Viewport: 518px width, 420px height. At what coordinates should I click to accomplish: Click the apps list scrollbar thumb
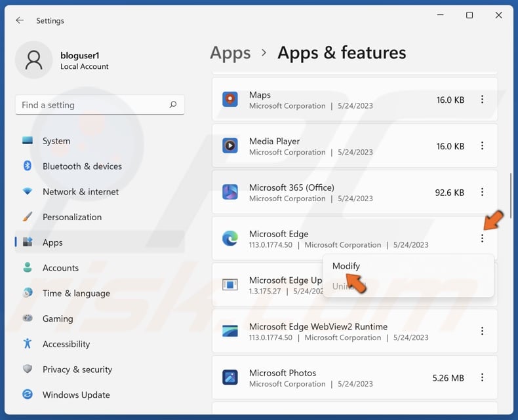pyautogui.click(x=511, y=195)
